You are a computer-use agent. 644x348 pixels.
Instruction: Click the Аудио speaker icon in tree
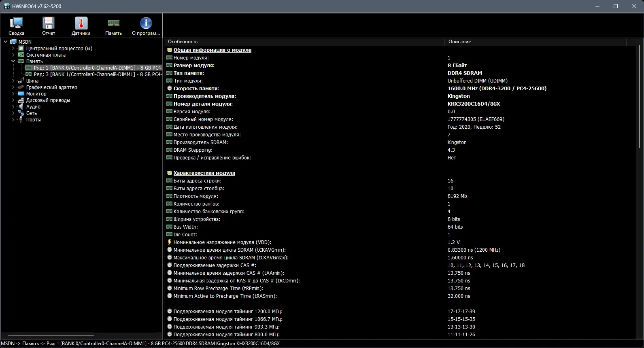(21, 107)
